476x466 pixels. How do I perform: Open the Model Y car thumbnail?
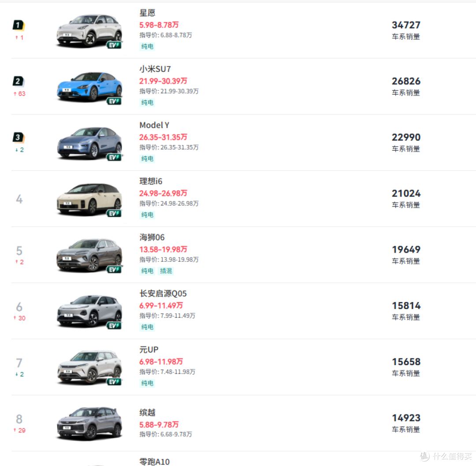click(89, 143)
